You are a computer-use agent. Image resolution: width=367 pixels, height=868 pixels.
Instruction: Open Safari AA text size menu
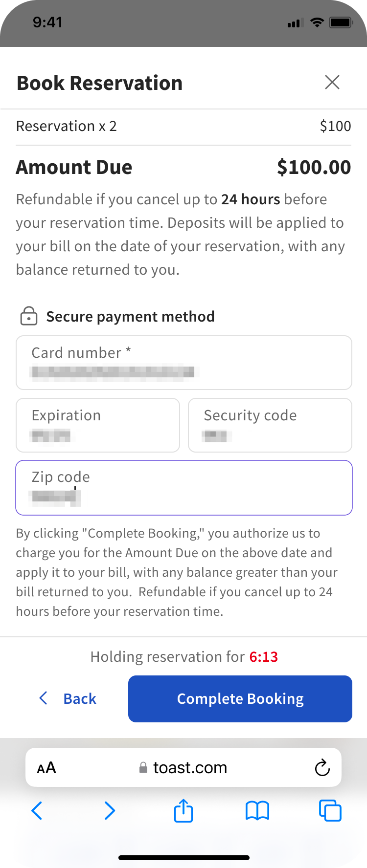point(46,768)
